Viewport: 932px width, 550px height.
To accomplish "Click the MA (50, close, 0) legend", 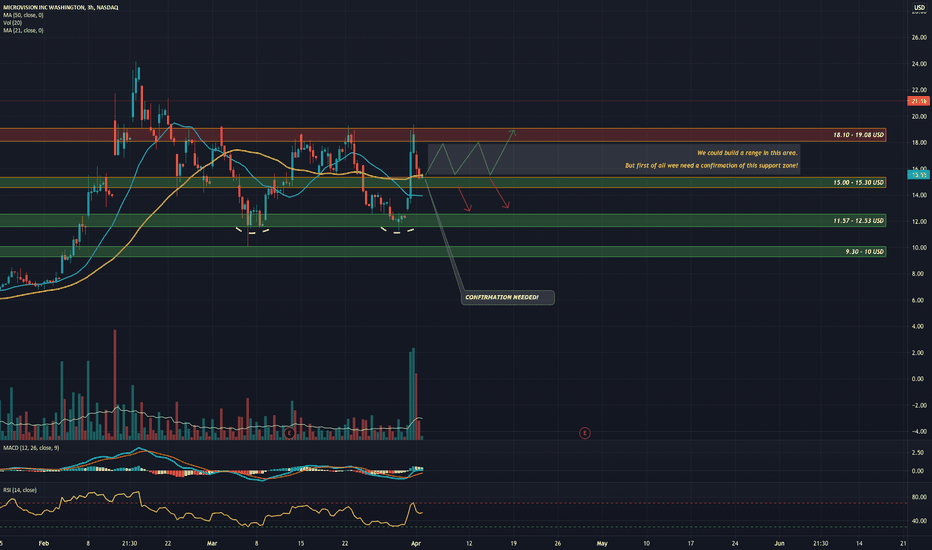I will coord(23,15).
